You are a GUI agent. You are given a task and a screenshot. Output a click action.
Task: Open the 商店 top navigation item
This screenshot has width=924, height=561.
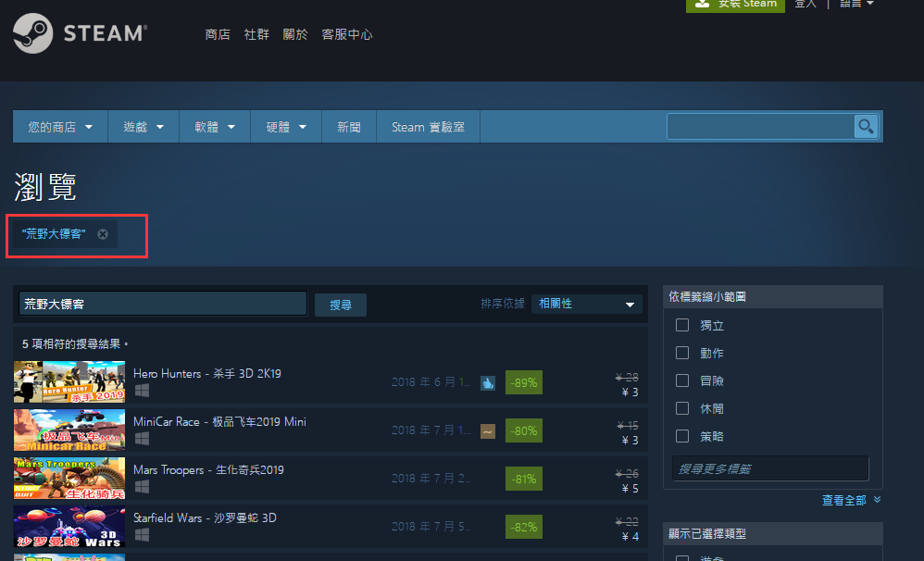tap(218, 35)
